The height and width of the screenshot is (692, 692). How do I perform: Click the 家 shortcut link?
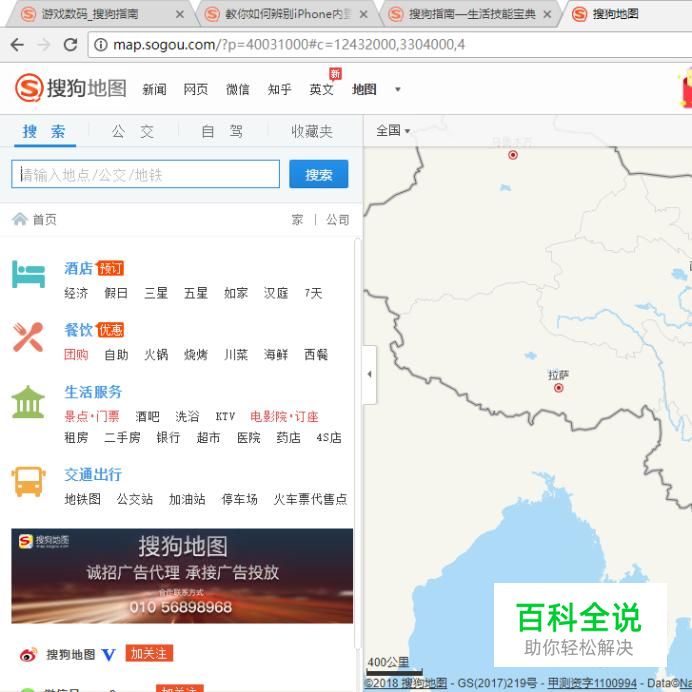pos(297,219)
